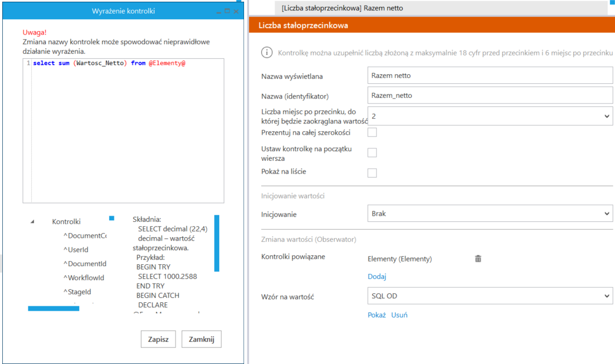Viewport: 615px width, 364px height.
Task: Click the 'SELECT 1000.2588' example text
Action: (x=168, y=276)
